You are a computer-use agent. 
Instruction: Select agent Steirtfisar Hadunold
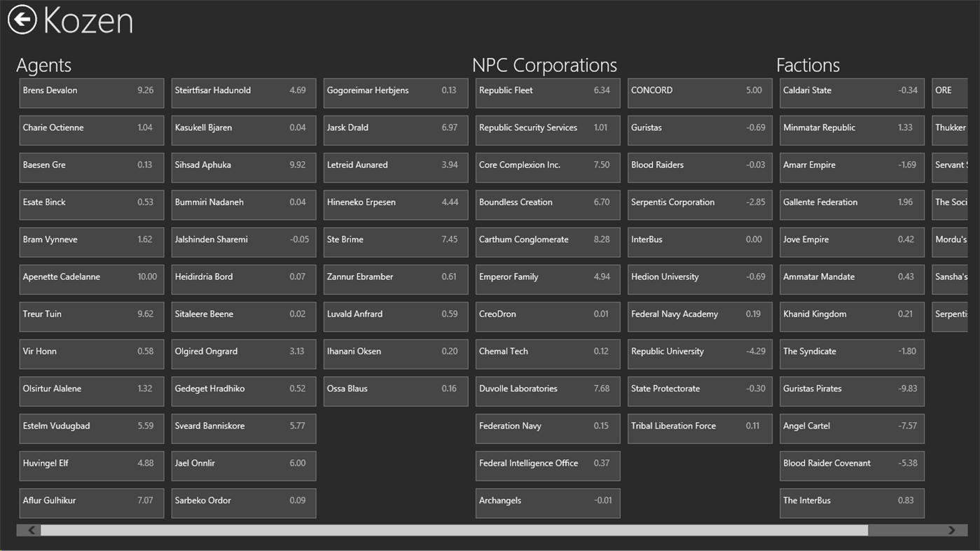coord(244,93)
